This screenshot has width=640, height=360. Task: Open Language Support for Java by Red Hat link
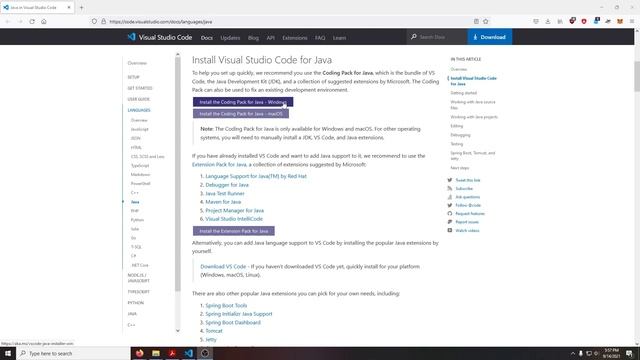coord(256,176)
